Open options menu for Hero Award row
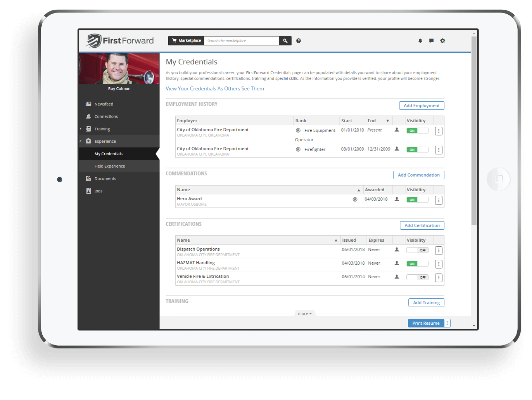The image size is (532, 400). (x=439, y=200)
